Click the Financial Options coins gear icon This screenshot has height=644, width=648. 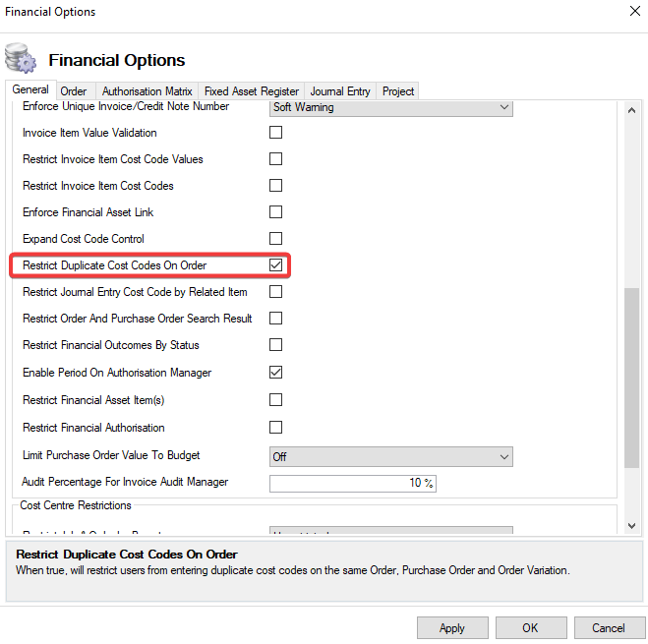(21, 59)
